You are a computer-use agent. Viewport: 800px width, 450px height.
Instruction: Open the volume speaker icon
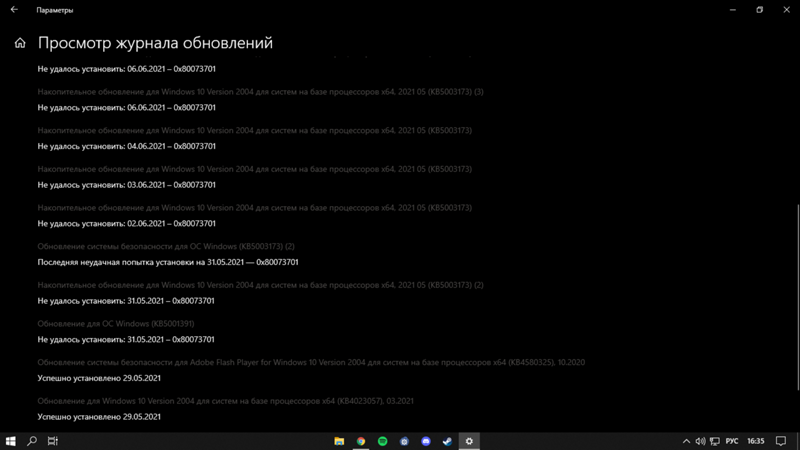(701, 441)
